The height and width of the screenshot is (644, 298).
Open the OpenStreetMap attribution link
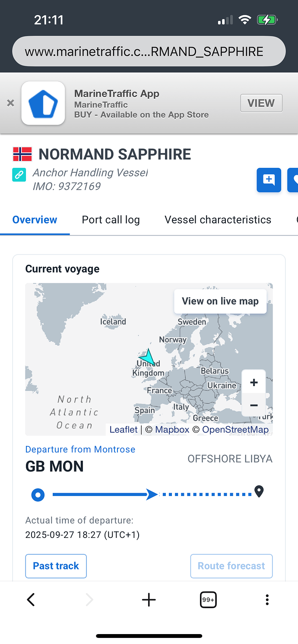pyautogui.click(x=235, y=430)
